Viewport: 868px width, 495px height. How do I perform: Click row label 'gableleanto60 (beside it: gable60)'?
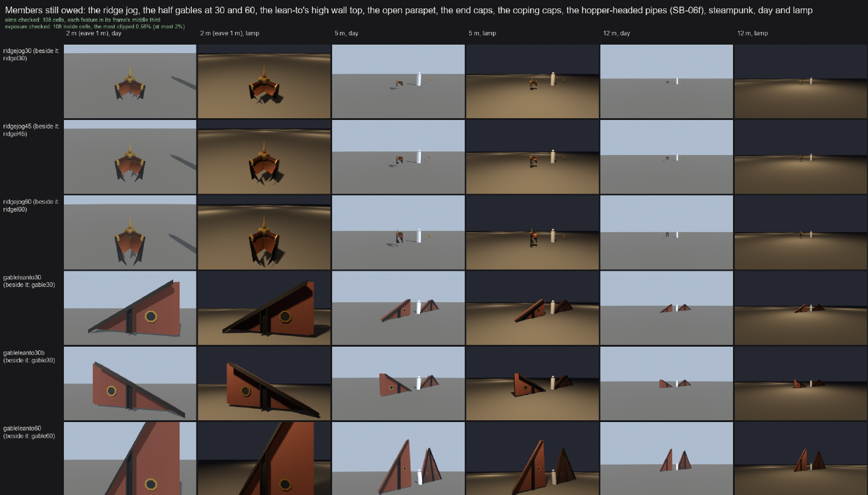pyautogui.click(x=30, y=431)
